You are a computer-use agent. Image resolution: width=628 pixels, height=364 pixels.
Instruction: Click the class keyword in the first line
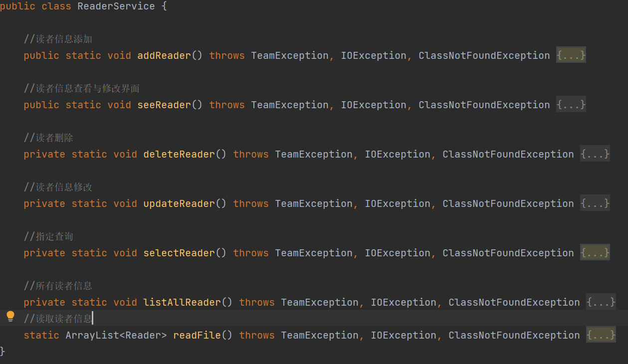click(x=56, y=6)
